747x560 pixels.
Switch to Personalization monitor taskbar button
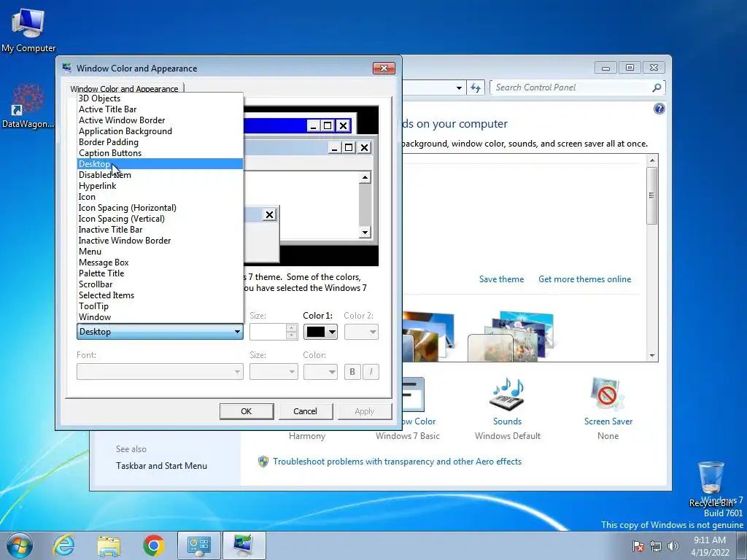[x=244, y=545]
